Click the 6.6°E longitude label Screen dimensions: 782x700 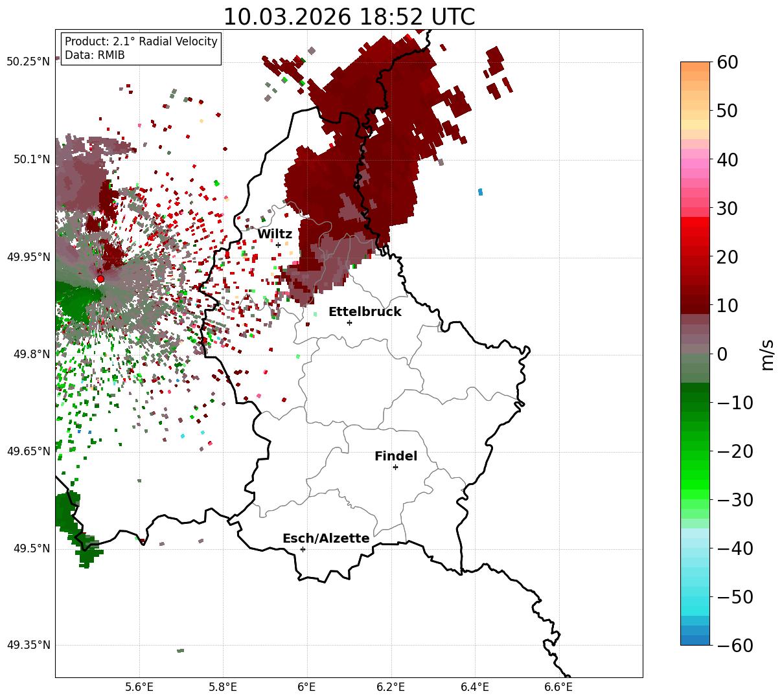558,686
